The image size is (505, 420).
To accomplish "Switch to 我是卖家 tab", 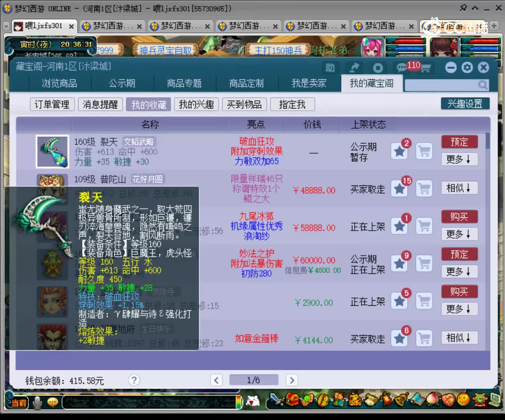I will coord(309,83).
